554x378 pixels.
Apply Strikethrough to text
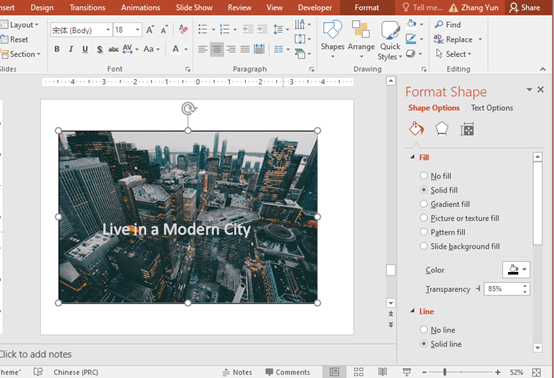113,49
